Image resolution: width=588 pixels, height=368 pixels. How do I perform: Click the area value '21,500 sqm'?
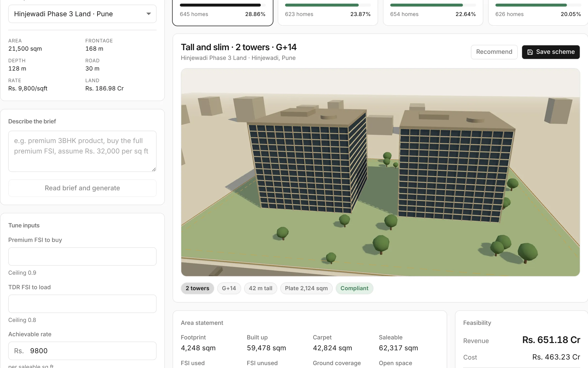pyautogui.click(x=25, y=49)
